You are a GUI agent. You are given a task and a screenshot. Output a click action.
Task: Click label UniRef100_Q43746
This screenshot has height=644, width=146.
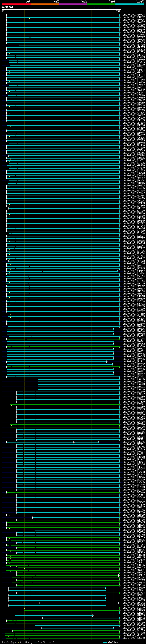(134, 35)
